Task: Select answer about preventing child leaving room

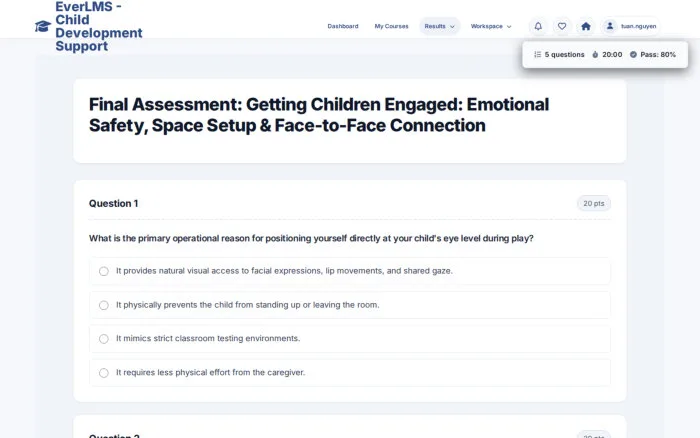Action: click(x=350, y=305)
